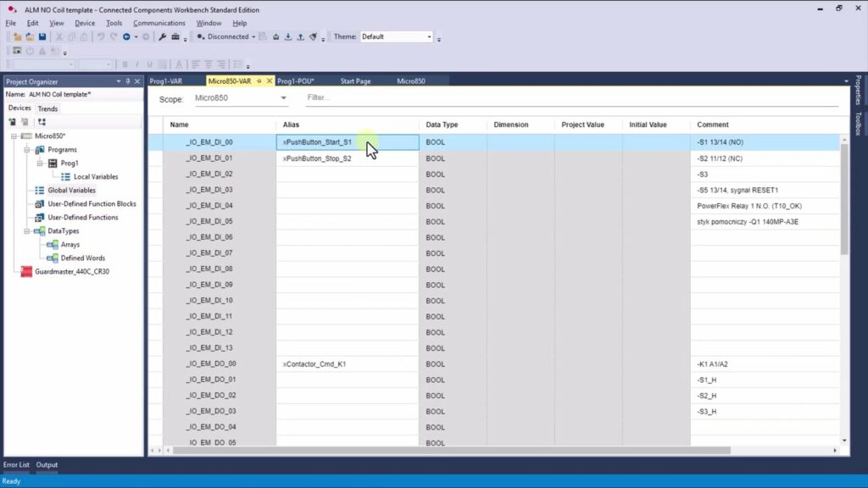Open the Output panel tab

[47, 465]
